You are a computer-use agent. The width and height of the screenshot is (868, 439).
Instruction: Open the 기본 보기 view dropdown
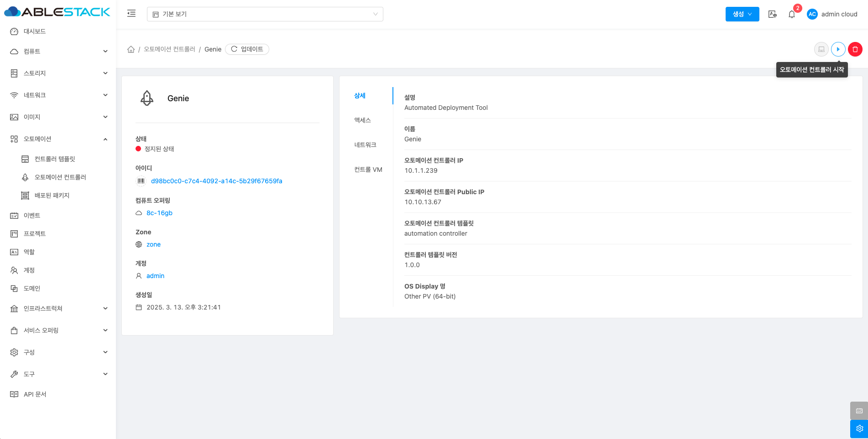265,14
